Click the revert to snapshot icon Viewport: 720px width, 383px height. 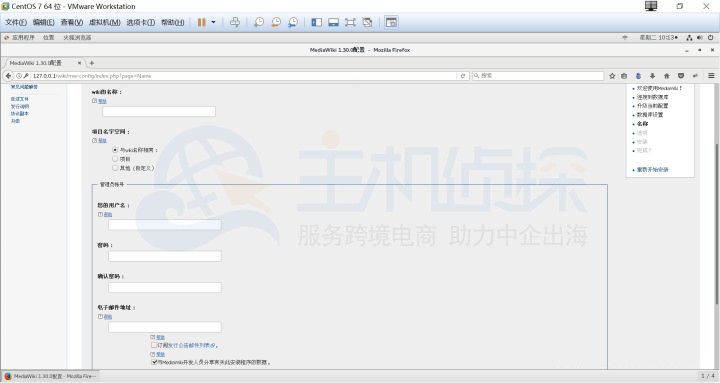coord(276,22)
